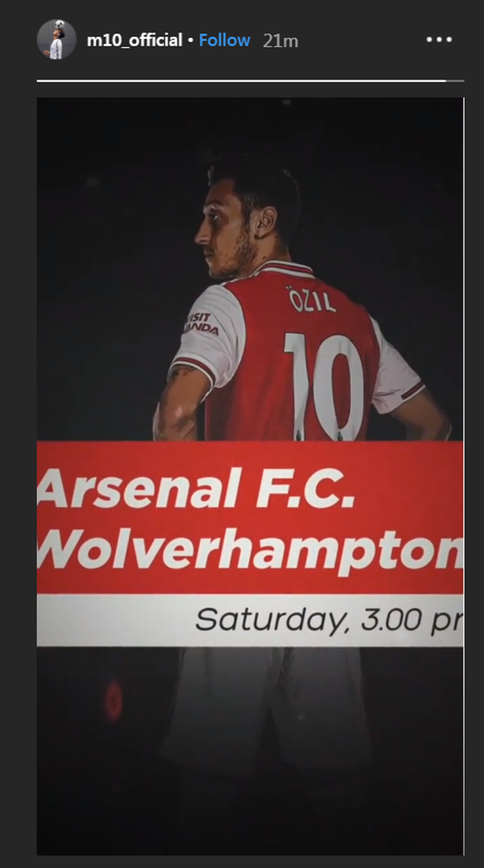The image size is (484, 868).
Task: Click the dot separator before Follow
Action: [190, 41]
